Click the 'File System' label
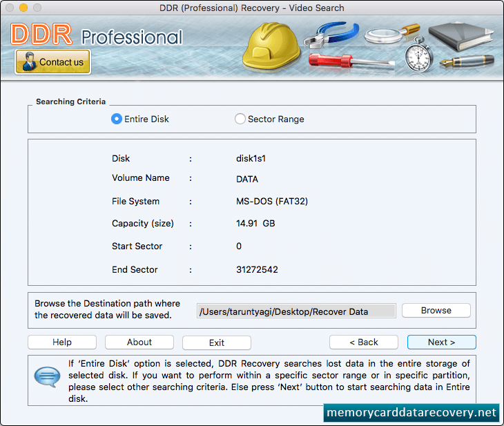This screenshot has height=426, width=504. coord(135,202)
